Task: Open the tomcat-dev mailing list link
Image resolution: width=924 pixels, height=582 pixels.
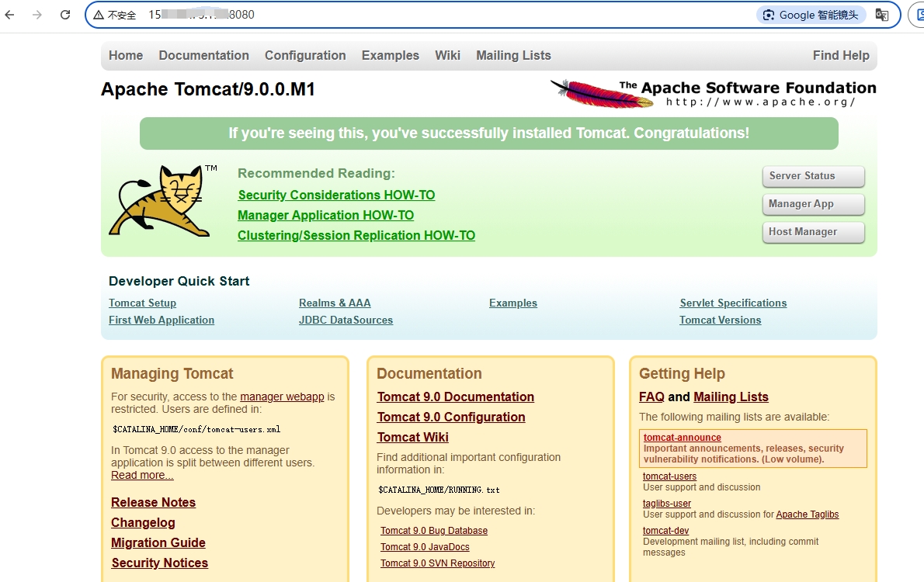Action: [x=666, y=530]
